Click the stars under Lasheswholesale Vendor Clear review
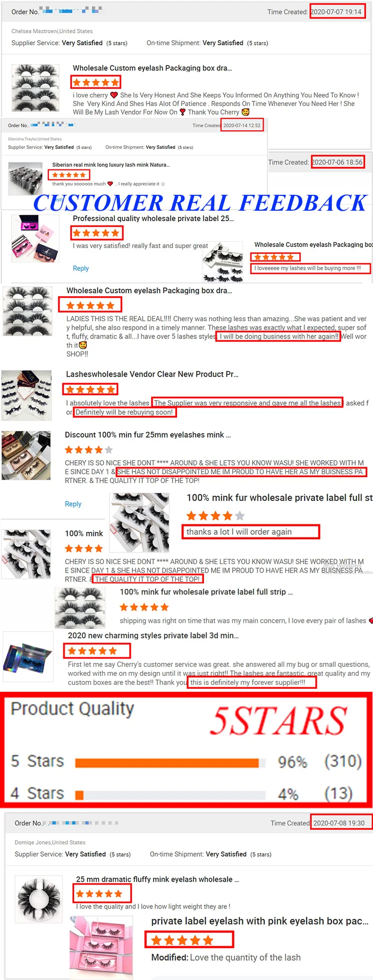The width and height of the screenshot is (373, 980). pyautogui.click(x=90, y=390)
